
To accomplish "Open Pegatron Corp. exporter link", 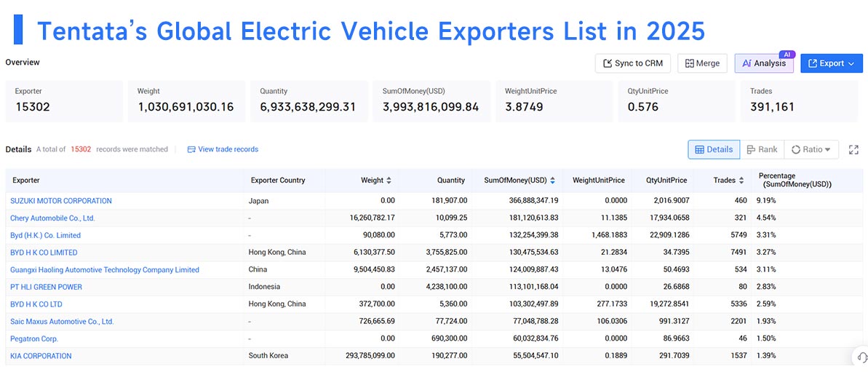I will point(34,339).
